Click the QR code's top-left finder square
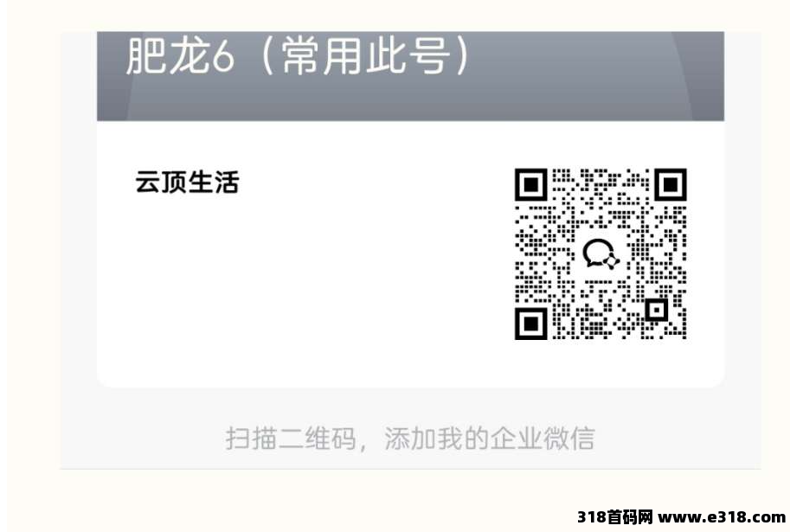 click(x=531, y=184)
